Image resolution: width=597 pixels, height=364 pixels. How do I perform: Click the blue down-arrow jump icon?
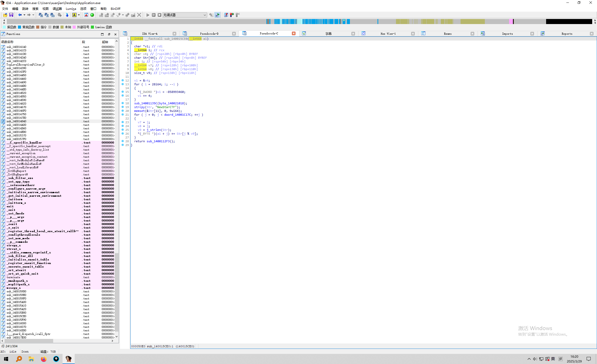point(67,15)
